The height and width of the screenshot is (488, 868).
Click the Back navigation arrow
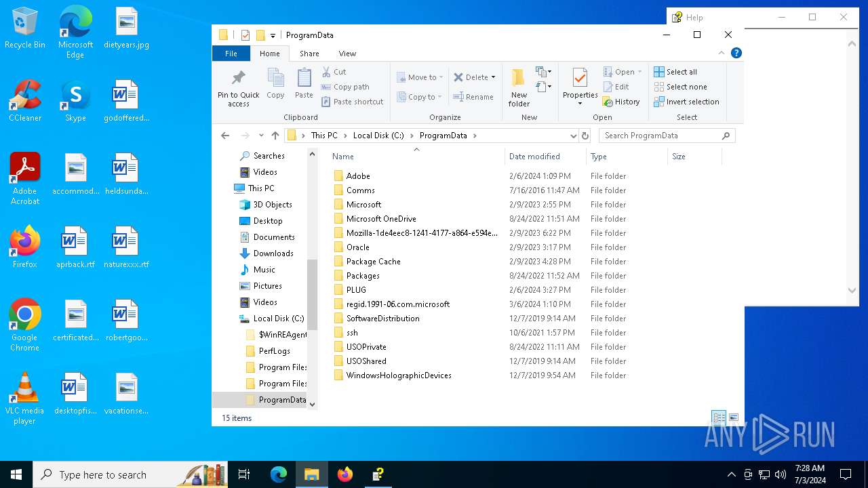tap(226, 136)
